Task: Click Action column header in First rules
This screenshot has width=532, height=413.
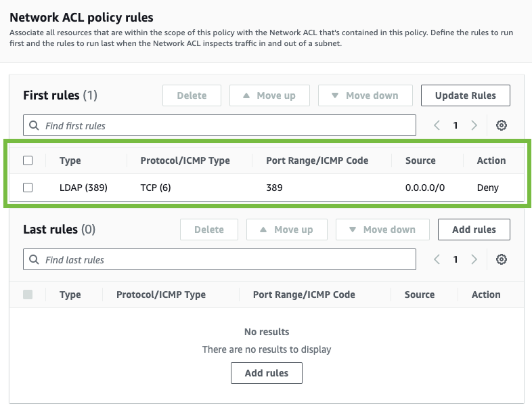Action: point(491,160)
